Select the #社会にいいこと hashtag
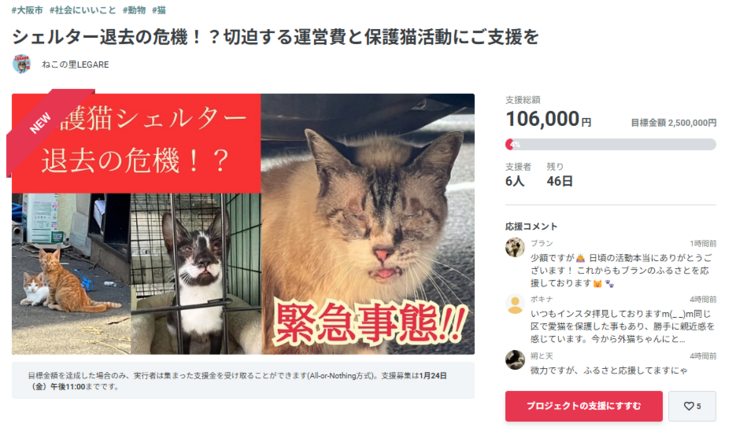 tap(83, 10)
